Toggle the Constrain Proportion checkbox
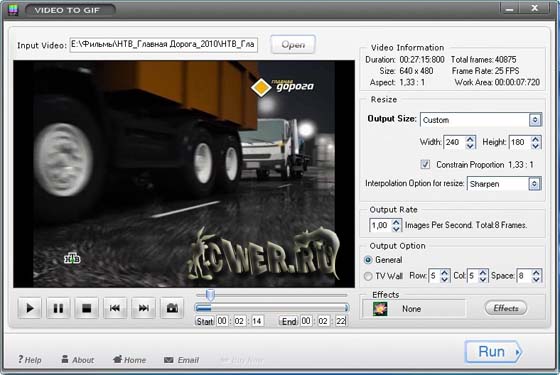 pos(425,164)
